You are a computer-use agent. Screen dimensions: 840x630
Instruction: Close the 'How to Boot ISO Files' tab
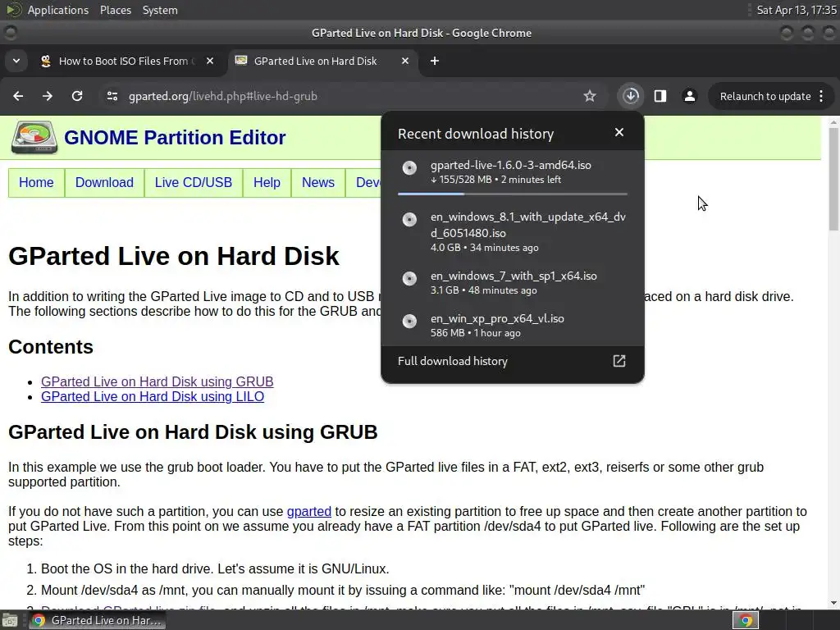(x=210, y=61)
